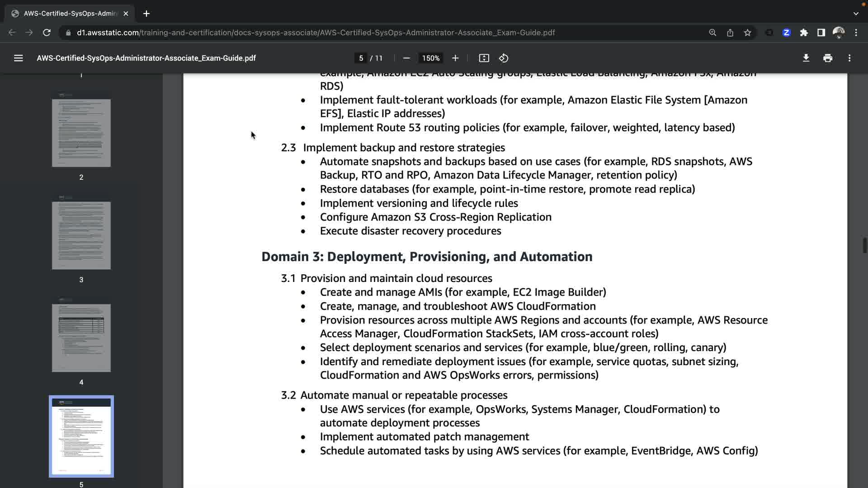868x488 pixels.
Task: Print the PDF document
Action: (x=828, y=58)
